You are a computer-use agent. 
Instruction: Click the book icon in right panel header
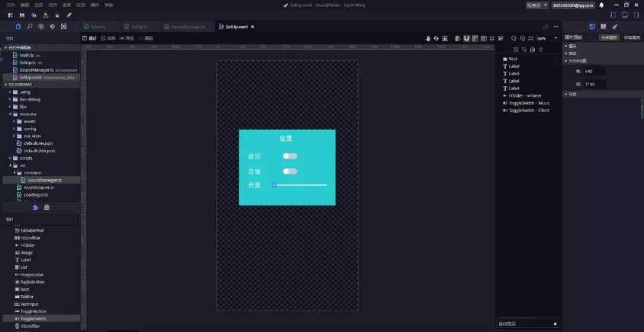(603, 27)
